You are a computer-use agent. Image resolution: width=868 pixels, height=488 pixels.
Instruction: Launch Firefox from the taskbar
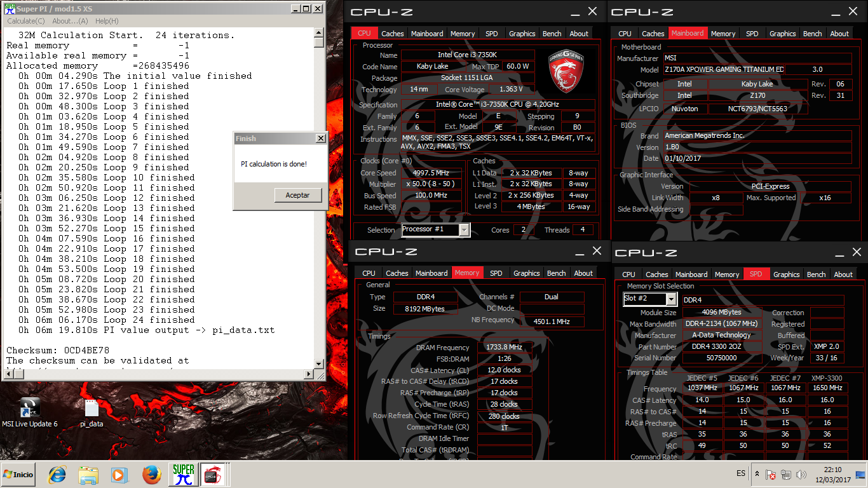(151, 475)
